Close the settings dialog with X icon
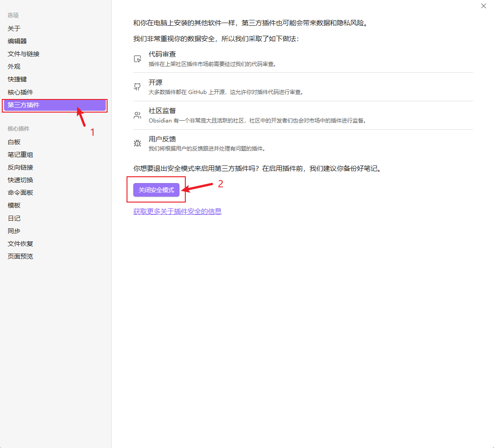Viewport: 494px width, 448px height. click(484, 6)
